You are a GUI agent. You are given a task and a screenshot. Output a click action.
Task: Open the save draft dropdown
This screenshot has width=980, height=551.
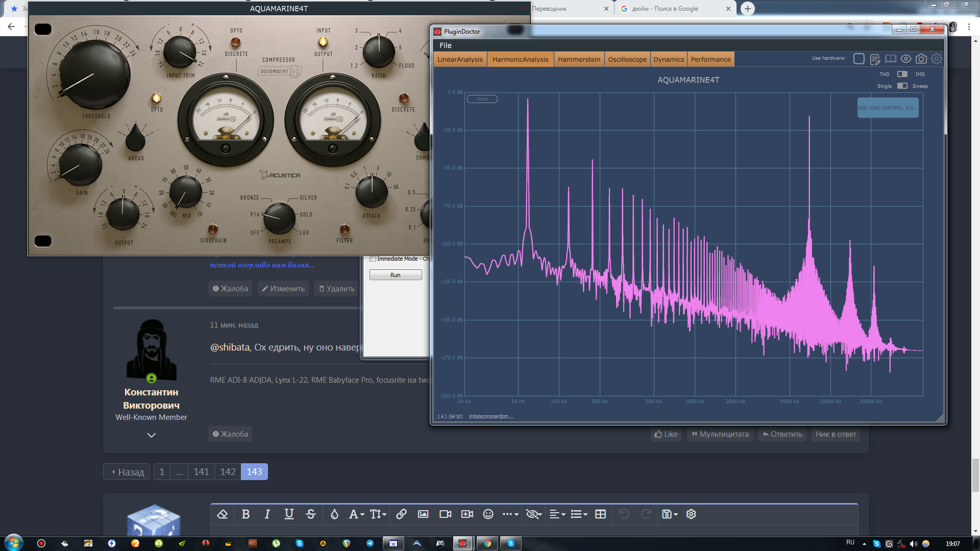point(670,514)
